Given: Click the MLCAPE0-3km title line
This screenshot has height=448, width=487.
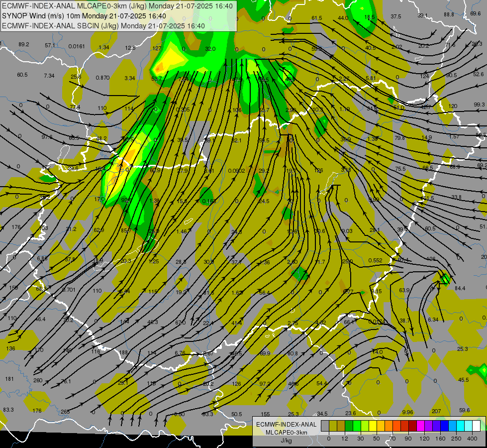Looking at the screenshot, I should (117, 6).
